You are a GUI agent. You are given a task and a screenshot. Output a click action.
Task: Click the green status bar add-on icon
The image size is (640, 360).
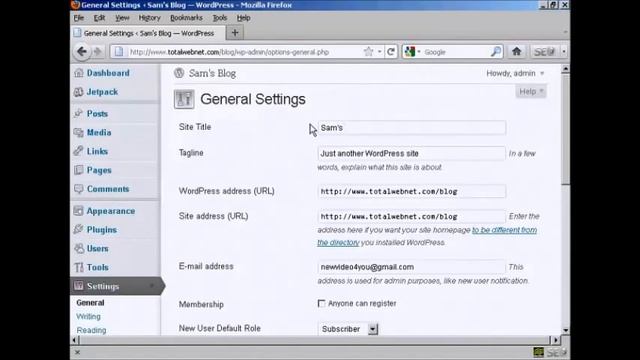[x=538, y=352]
